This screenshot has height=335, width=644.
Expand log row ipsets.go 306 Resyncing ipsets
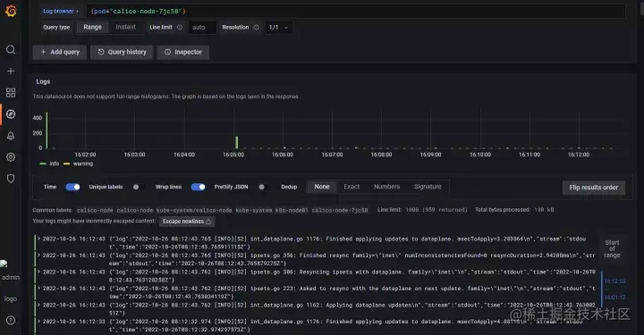[39, 272]
